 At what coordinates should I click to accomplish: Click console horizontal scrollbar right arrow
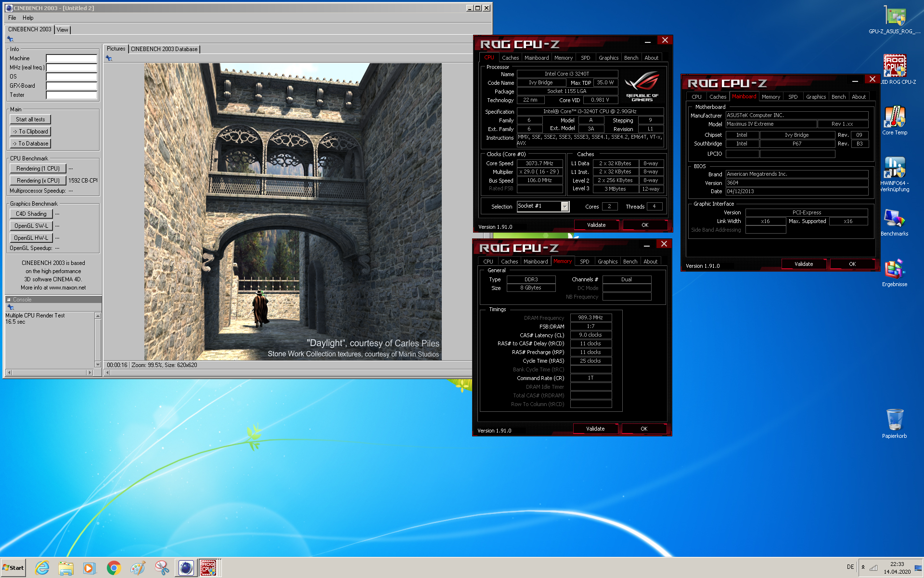point(90,372)
